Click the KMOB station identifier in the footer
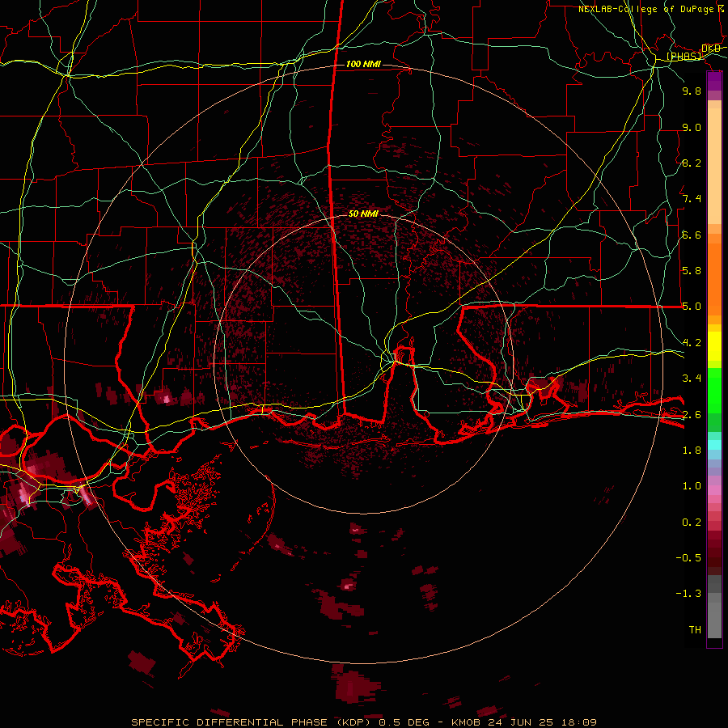The image size is (728, 728). 467,722
